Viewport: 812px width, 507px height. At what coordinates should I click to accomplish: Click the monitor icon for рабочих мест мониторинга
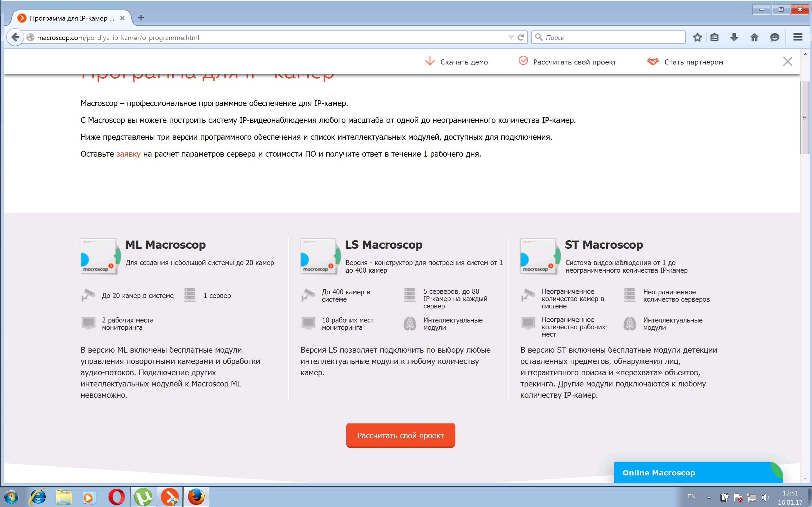(89, 323)
